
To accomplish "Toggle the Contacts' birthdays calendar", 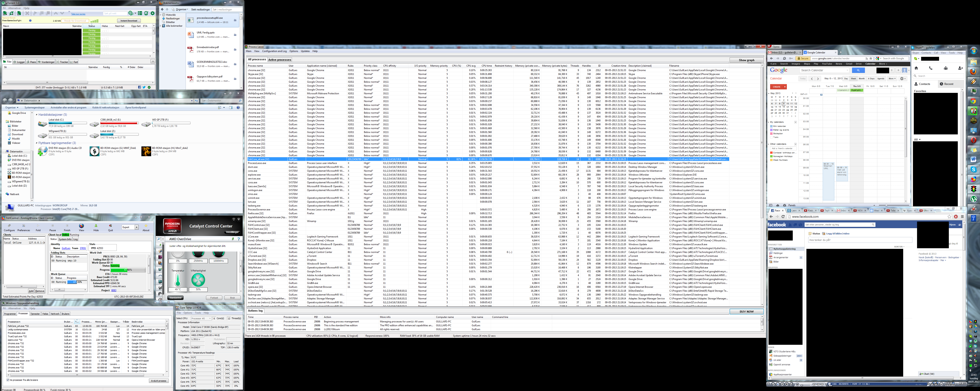I will click(772, 153).
